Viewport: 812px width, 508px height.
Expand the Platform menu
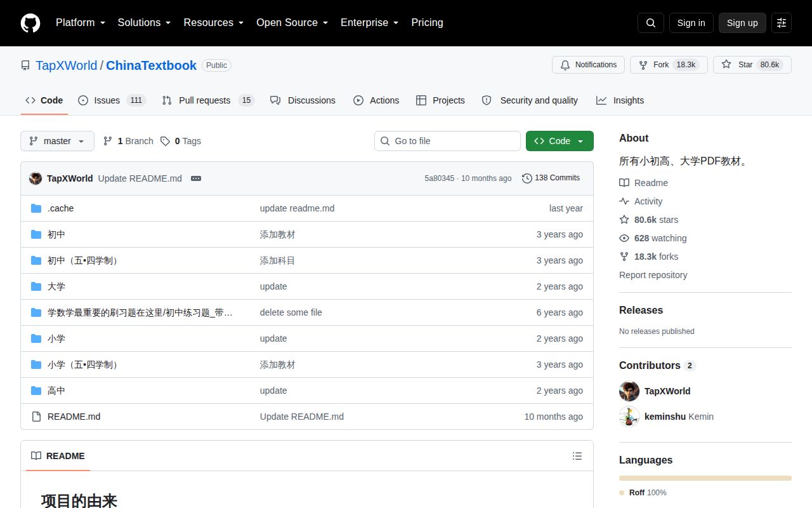point(81,23)
